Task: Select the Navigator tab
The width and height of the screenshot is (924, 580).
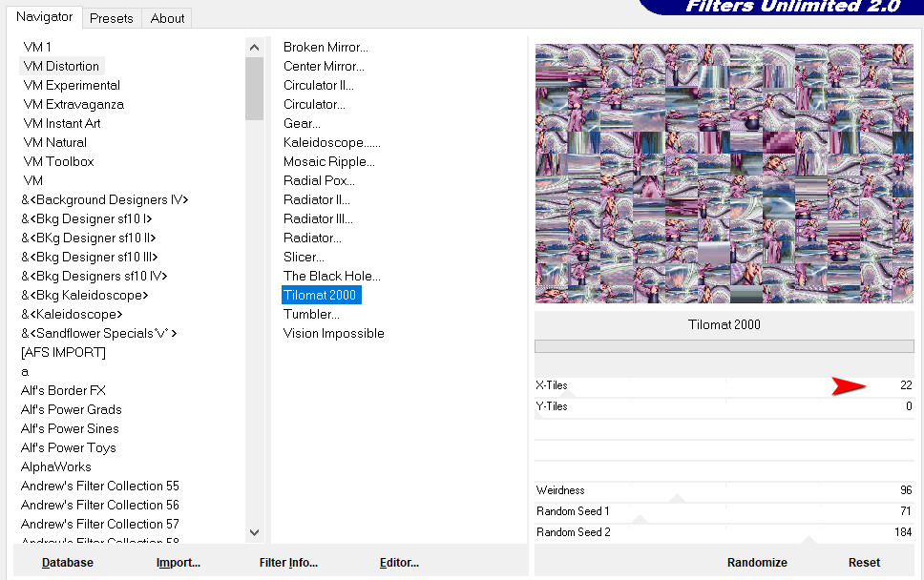Action: [44, 17]
